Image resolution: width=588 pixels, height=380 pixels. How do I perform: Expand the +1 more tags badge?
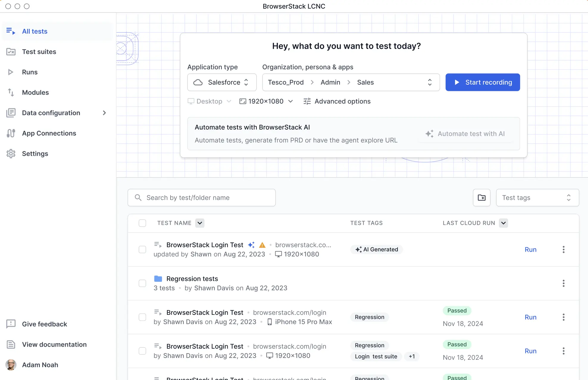[x=412, y=356]
